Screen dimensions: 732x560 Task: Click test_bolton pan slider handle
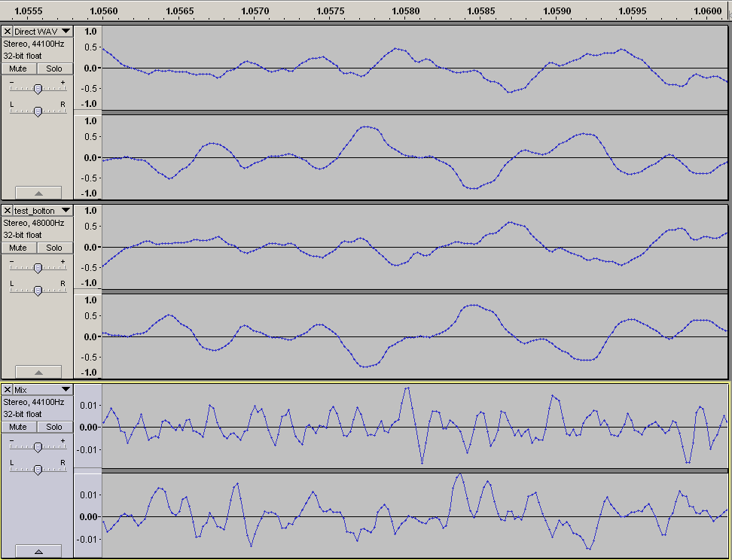tap(38, 291)
